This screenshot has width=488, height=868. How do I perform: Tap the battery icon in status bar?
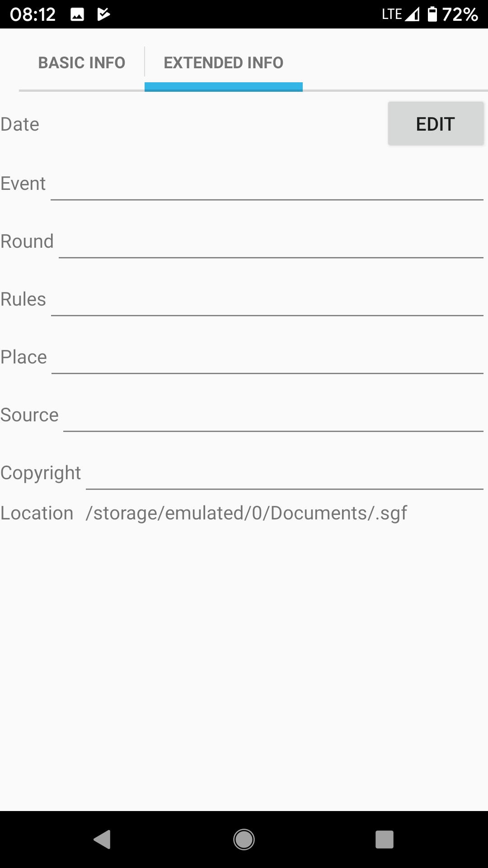pos(432,14)
